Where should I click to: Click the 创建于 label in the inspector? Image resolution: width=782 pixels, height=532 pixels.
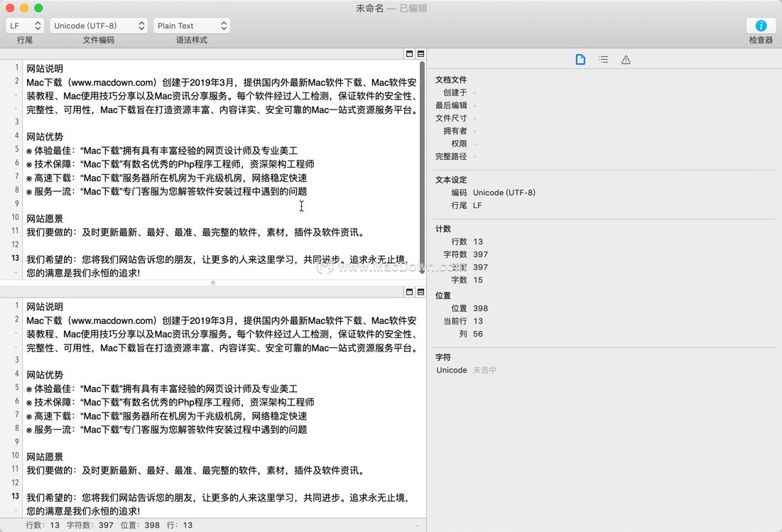[455, 93]
